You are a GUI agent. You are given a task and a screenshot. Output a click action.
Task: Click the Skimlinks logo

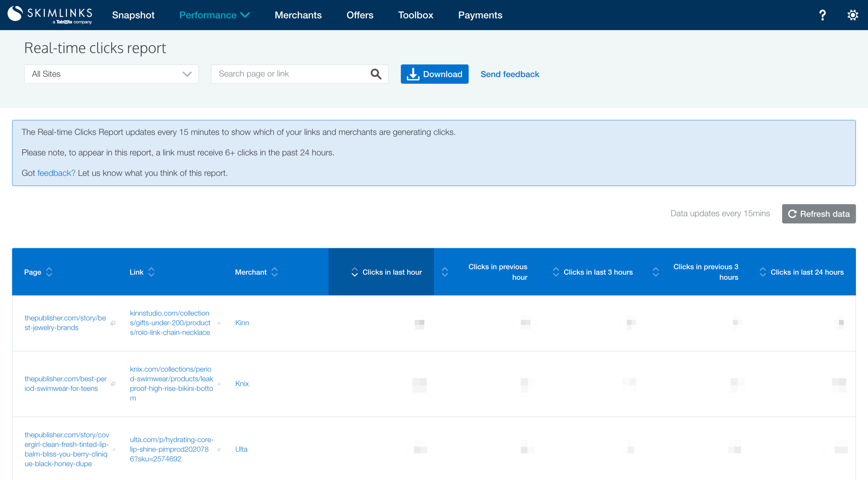[x=50, y=15]
